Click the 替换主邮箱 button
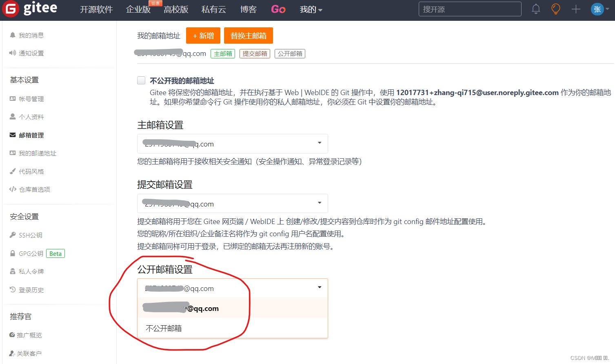Screen dimensions: 615x364 [249, 36]
